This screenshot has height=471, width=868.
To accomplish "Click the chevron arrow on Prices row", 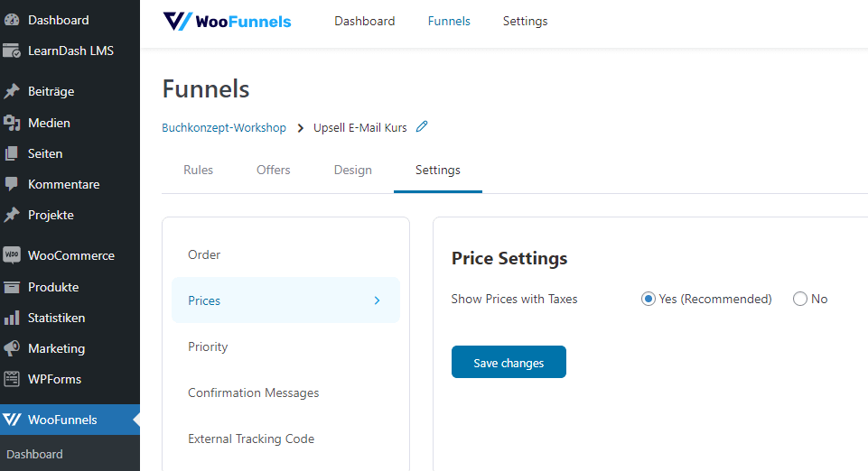I will (377, 300).
